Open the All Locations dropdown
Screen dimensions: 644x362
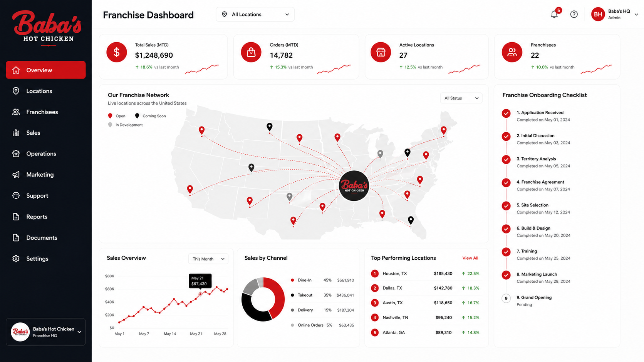(255, 14)
